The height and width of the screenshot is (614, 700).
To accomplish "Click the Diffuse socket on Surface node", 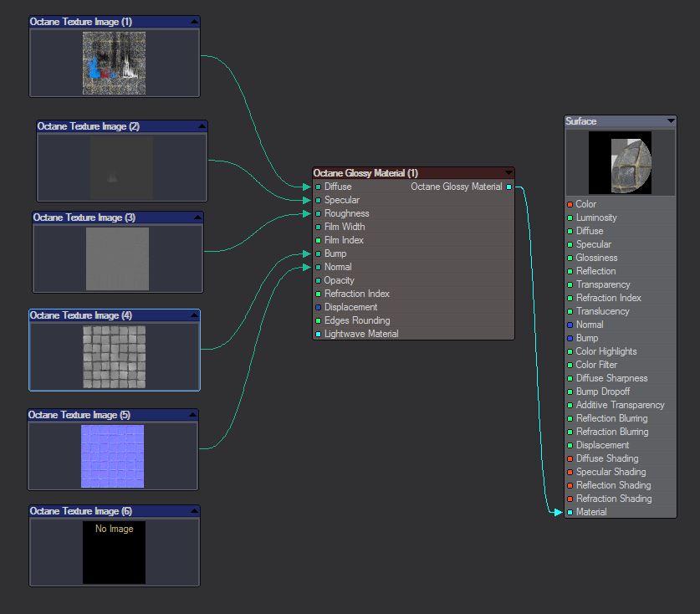I will click(570, 232).
